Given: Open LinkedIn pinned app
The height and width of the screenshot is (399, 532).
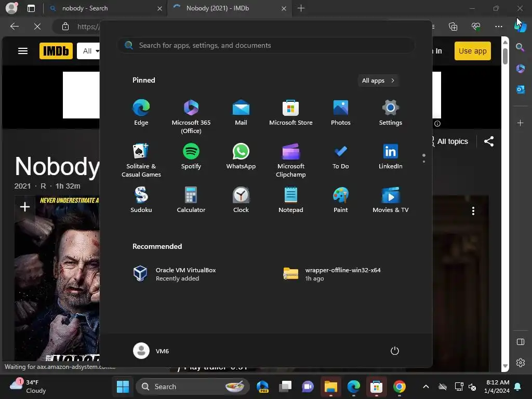Looking at the screenshot, I should tap(391, 156).
